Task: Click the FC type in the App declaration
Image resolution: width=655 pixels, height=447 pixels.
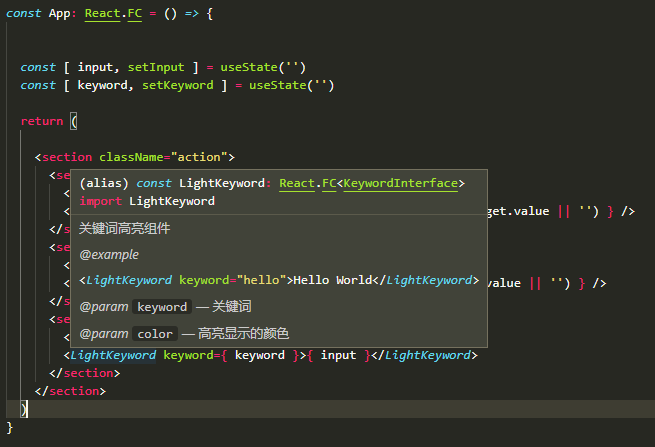Action: (x=135, y=14)
